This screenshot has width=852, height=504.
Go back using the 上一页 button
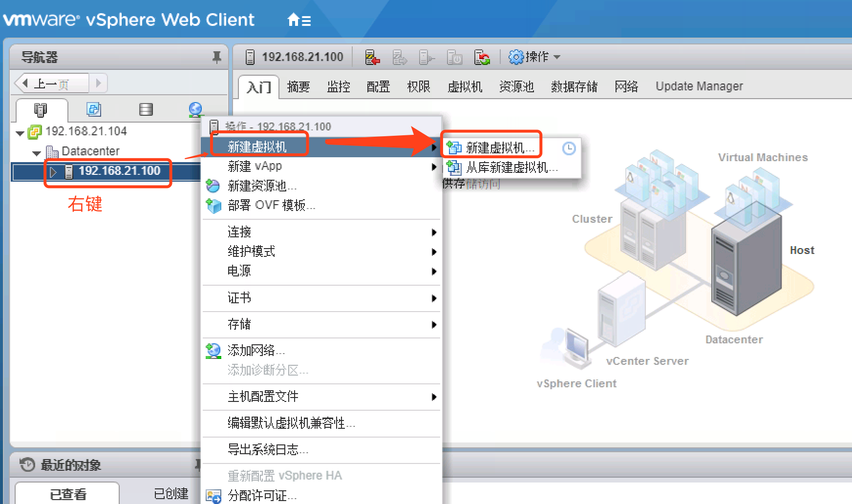52,84
